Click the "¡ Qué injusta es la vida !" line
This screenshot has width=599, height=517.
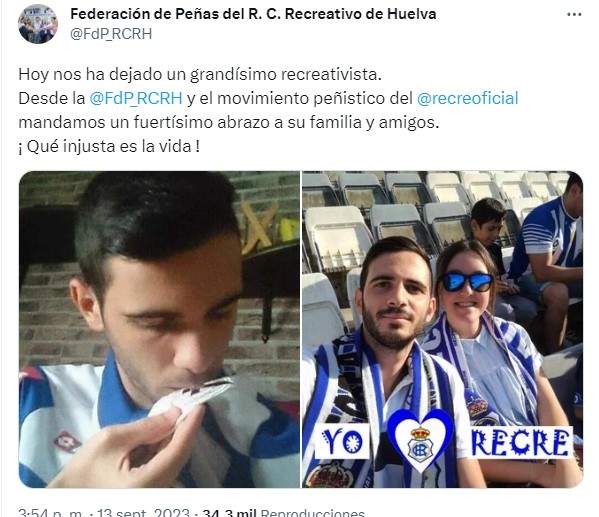pos(109,146)
